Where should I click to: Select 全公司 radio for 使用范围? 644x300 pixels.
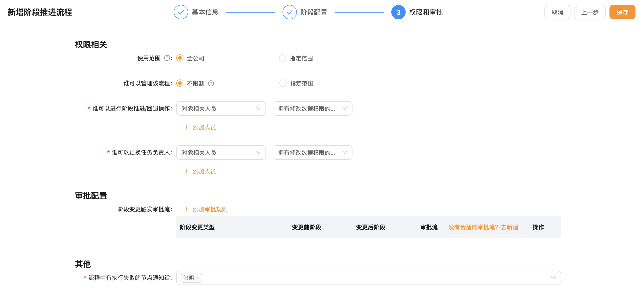point(180,58)
